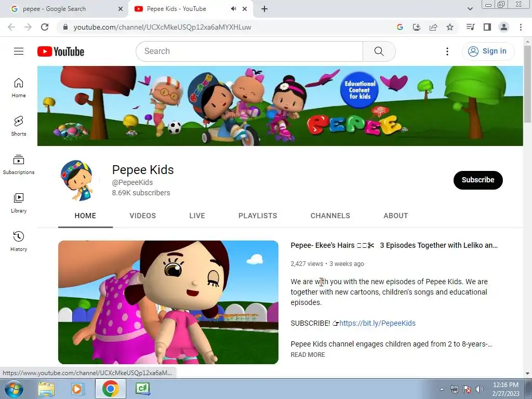Screen dimensions: 532x399
Task: Click the Pepee Kids channel avatar
Action: [x=77, y=180]
